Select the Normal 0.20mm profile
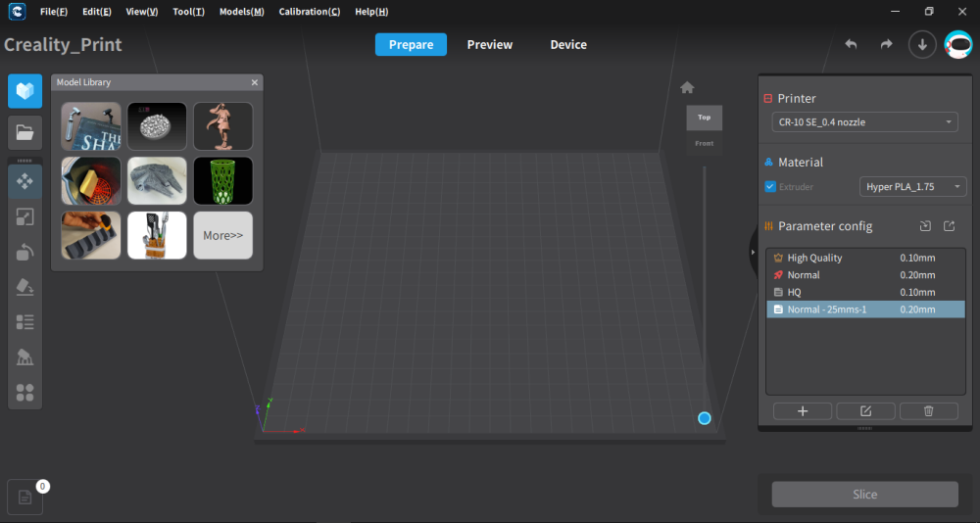 pos(865,275)
